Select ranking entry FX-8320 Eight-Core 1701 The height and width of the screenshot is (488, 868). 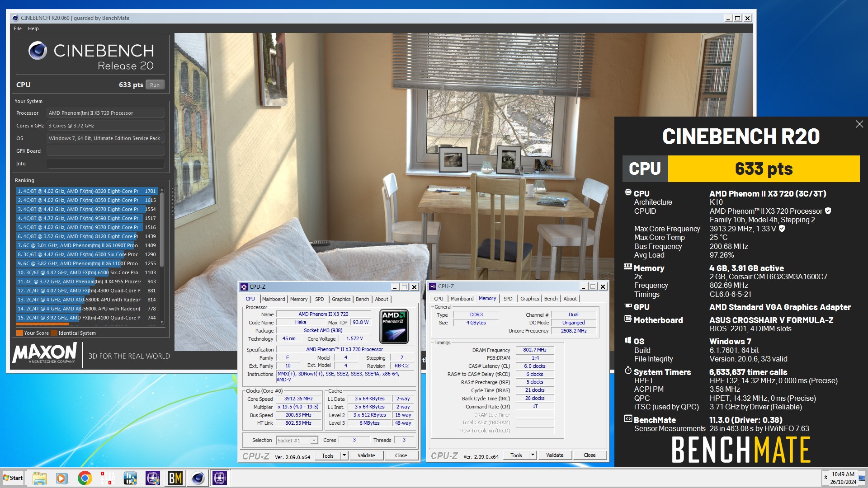pos(86,191)
